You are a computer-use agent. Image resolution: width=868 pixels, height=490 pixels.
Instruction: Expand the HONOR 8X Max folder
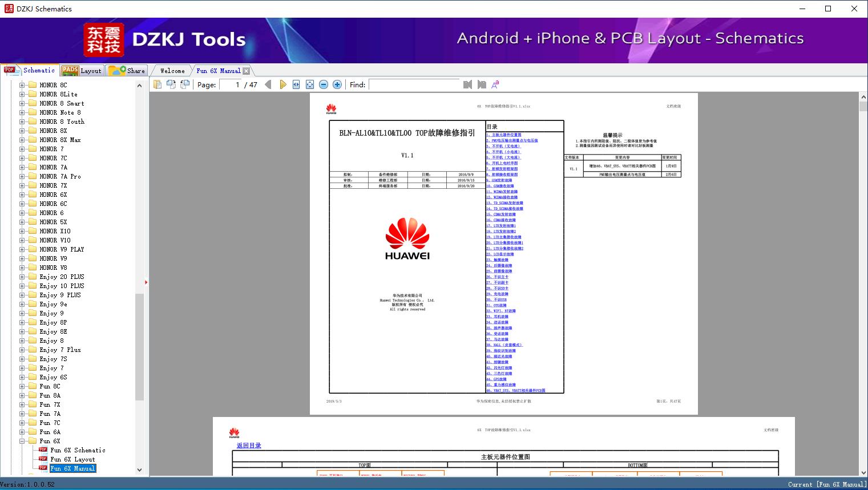[x=22, y=140]
